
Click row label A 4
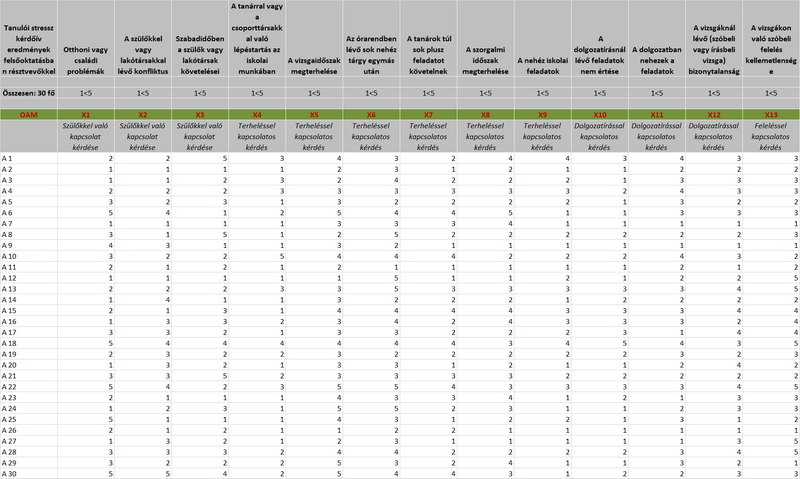(x=29, y=191)
